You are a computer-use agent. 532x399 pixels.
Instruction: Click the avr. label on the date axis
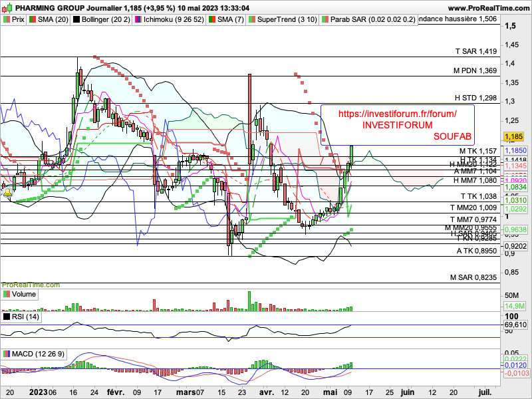coord(267,392)
